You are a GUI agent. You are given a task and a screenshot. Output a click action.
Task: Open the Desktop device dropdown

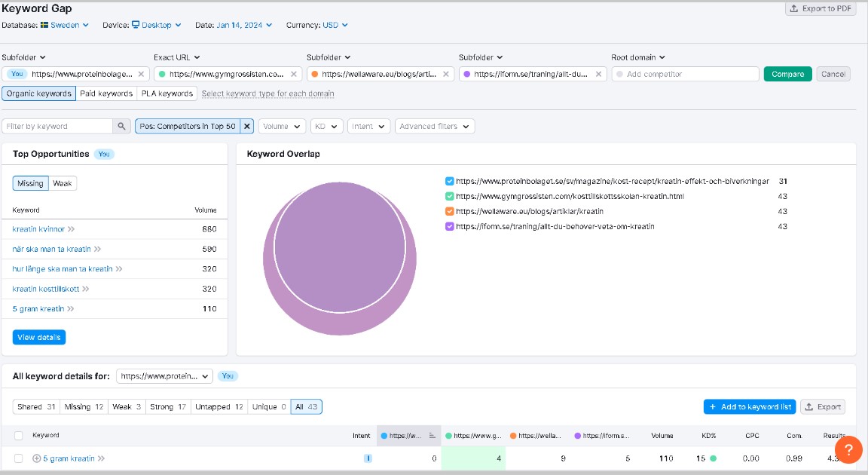157,25
